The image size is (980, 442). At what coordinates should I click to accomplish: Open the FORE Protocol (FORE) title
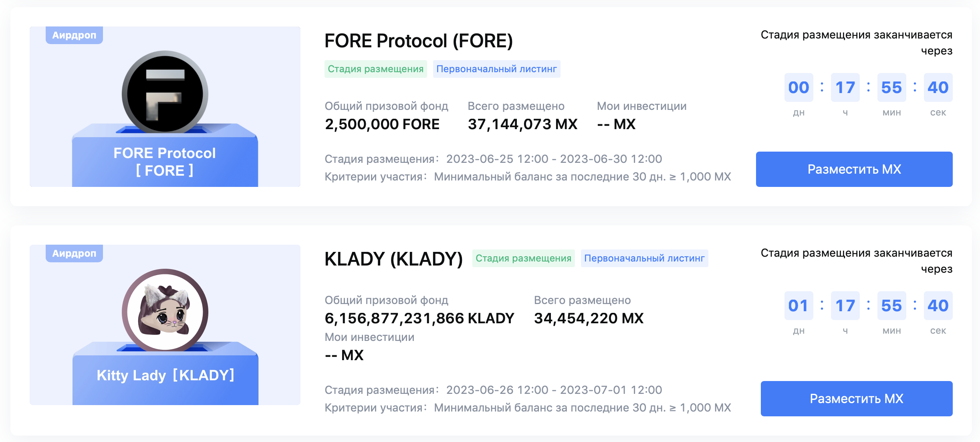point(418,41)
